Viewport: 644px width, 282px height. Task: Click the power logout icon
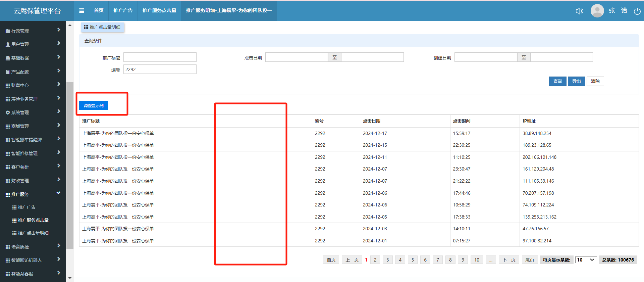[637, 11]
